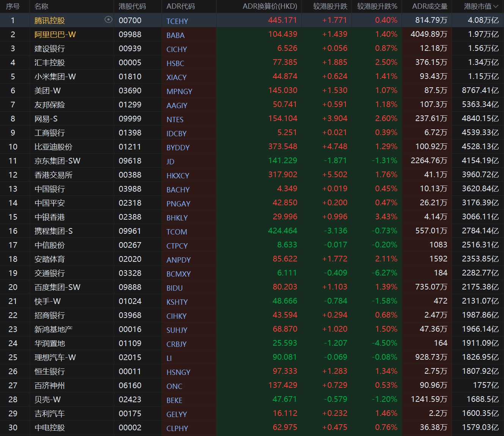Sort by the 较港股升跌 column header
Screen dimensions: 504x436
tap(330, 6)
